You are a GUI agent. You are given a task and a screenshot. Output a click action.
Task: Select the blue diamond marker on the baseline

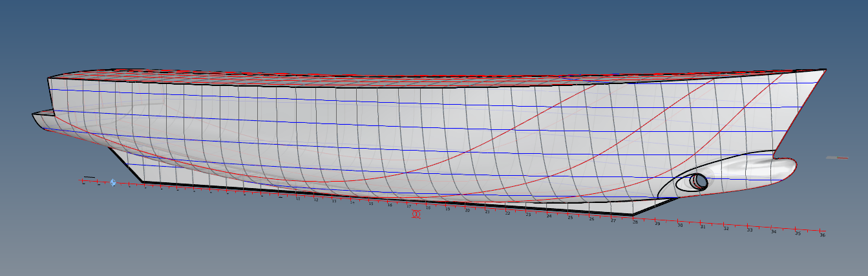(113, 184)
